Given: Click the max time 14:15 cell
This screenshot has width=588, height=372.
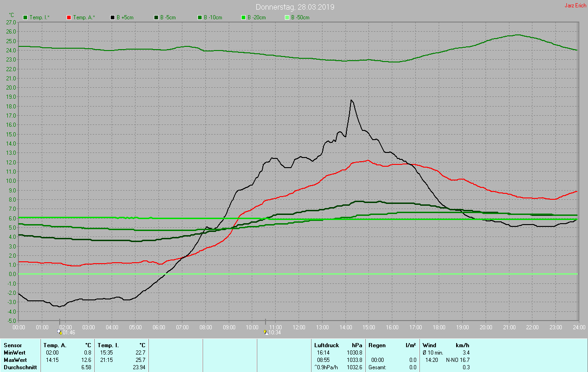Looking at the screenshot, I should coord(52,360).
